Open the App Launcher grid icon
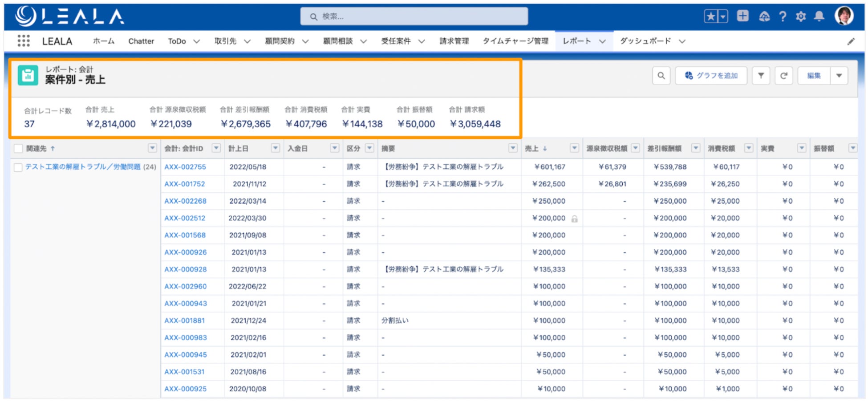Viewport: 868px width, 402px height. click(x=24, y=41)
